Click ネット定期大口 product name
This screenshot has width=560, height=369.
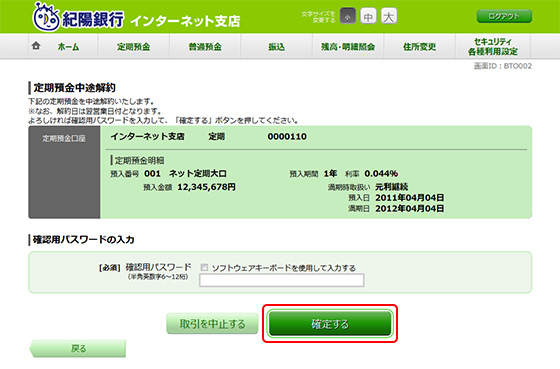(198, 174)
